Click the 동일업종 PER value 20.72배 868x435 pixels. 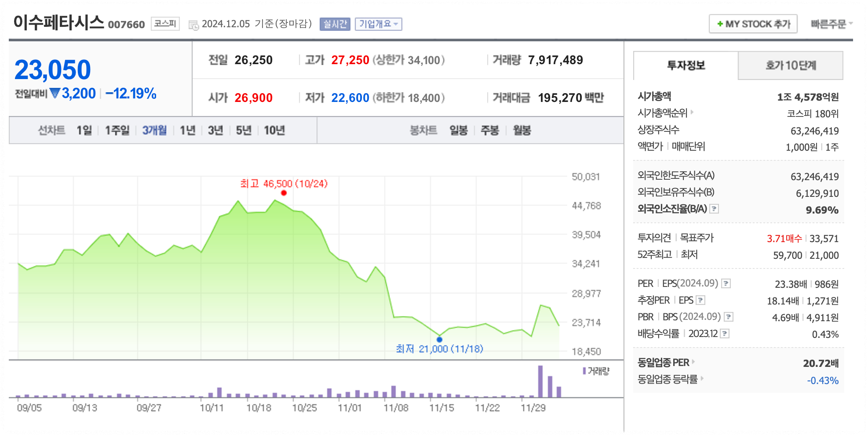point(821,363)
